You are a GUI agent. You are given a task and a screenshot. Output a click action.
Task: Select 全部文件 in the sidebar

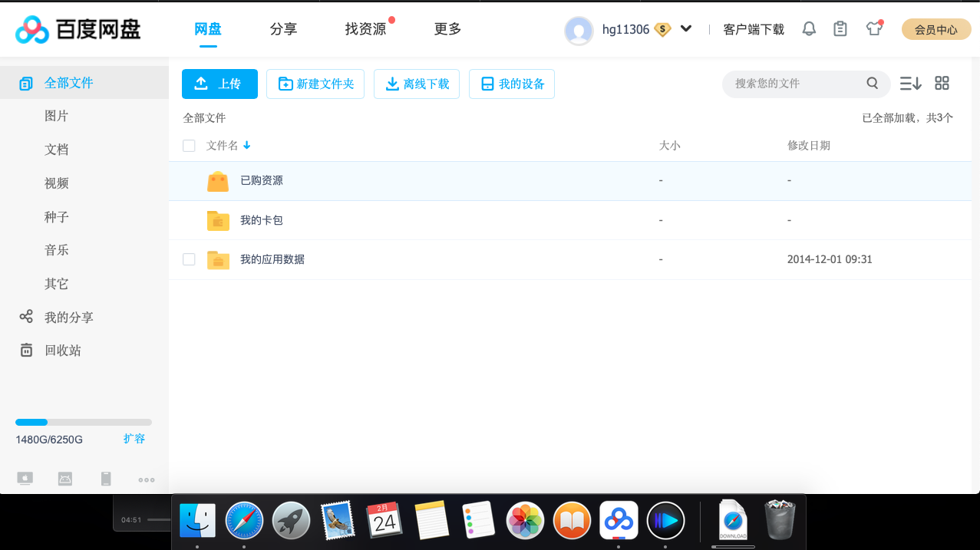click(x=84, y=83)
